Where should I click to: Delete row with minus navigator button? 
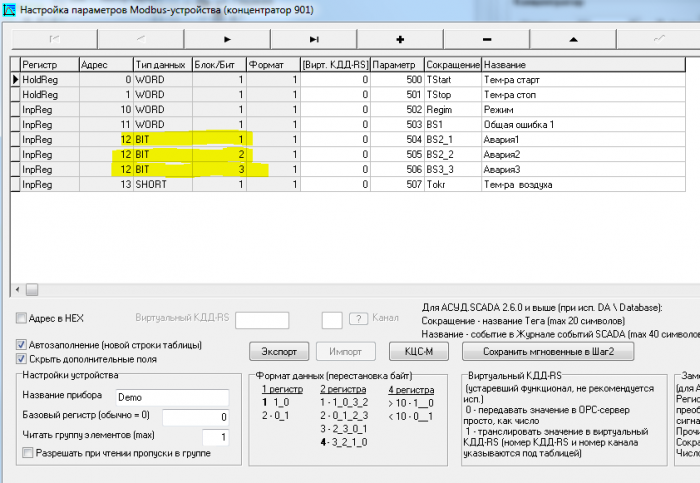click(487, 39)
